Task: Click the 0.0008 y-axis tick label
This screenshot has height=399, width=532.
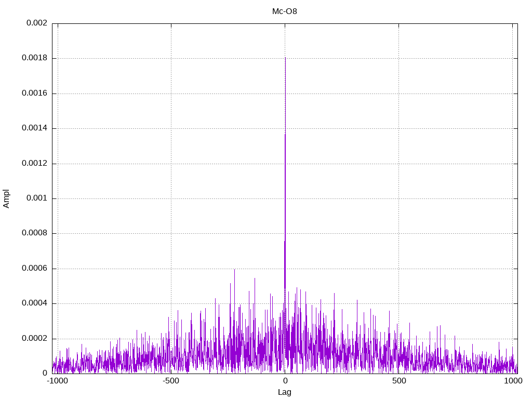Action: coord(34,233)
